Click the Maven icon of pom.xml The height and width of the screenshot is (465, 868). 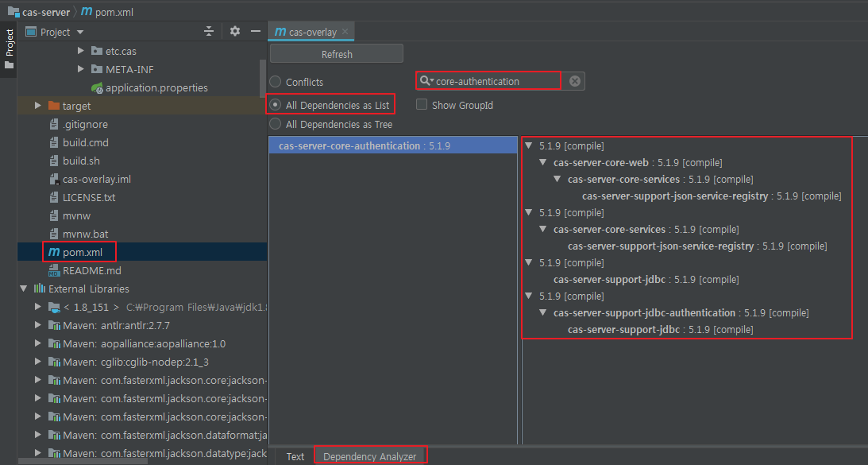(54, 252)
